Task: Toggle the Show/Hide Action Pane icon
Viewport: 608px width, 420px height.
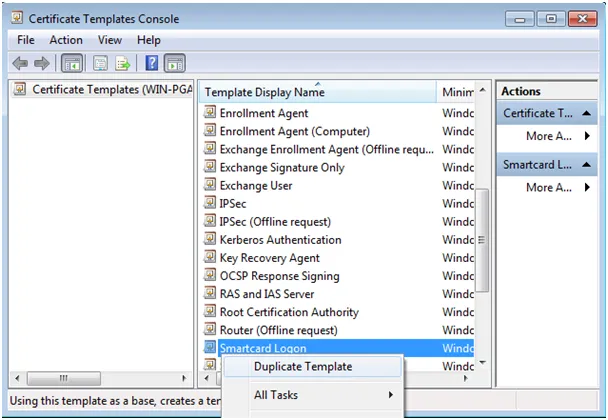Action: click(175, 63)
